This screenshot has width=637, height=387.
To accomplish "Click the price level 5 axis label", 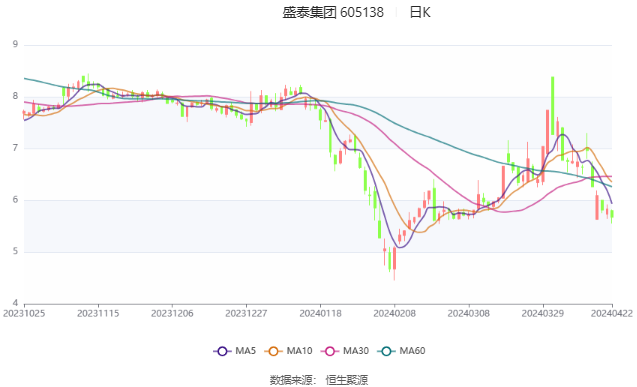I will (15, 251).
